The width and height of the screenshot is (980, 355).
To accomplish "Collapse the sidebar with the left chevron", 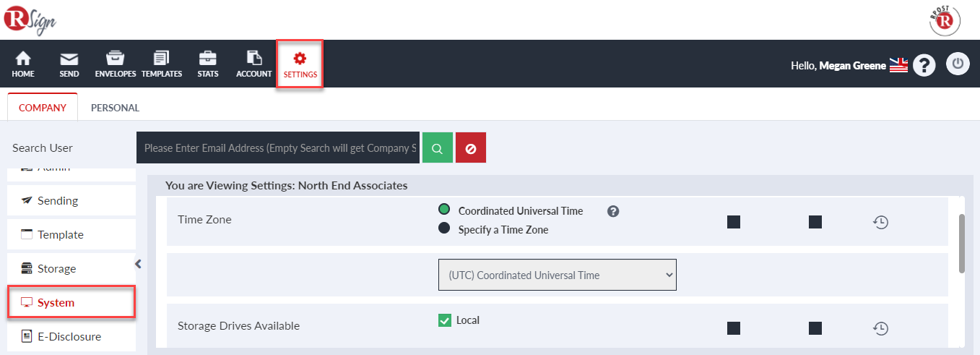I will click(139, 264).
